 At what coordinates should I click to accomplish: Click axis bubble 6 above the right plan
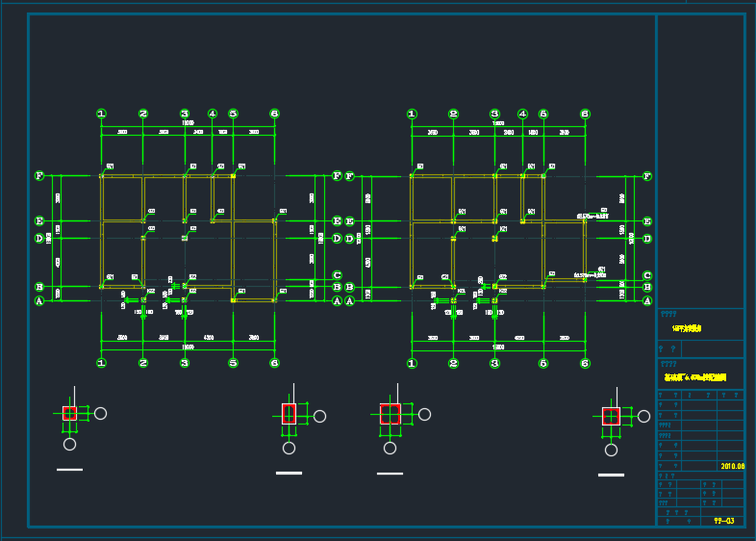(585, 115)
